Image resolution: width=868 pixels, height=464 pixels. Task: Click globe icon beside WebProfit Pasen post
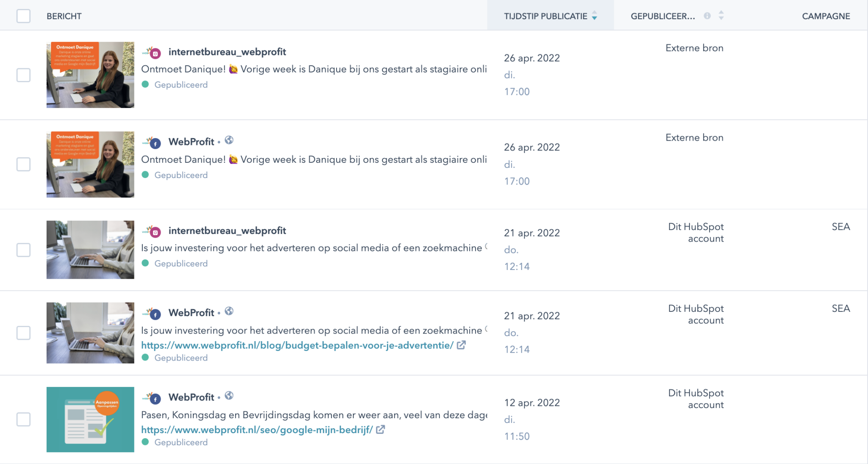pos(229,395)
